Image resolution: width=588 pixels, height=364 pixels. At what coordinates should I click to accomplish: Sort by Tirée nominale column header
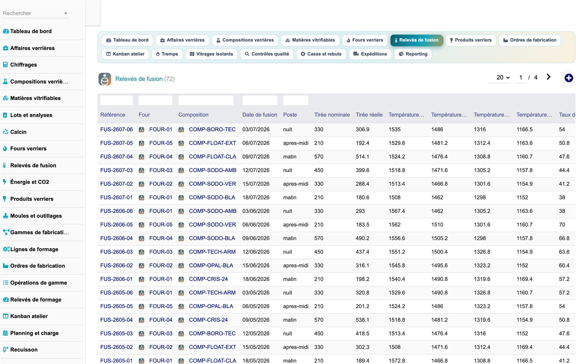[332, 115]
